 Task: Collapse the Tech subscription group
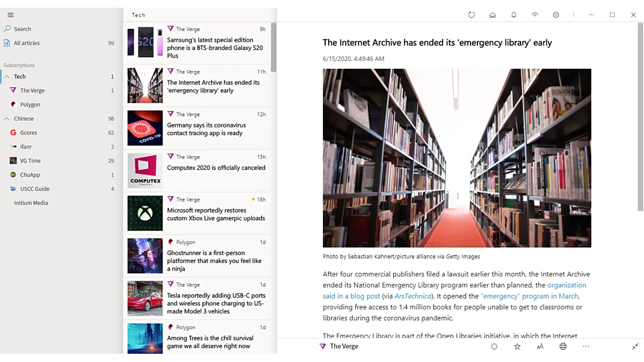coord(7,76)
